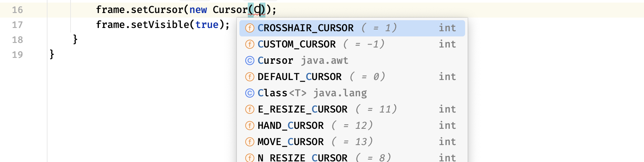Viewport: 644px width, 162px height.
Task: Click the field icon beside CROSSHAIR_CURSOR
Action: 249,28
